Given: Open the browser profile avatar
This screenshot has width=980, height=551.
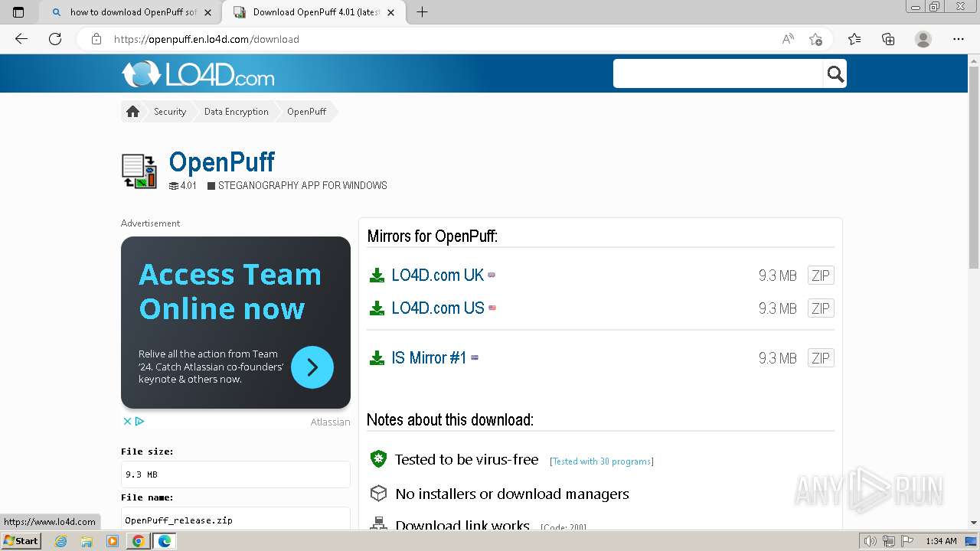Looking at the screenshot, I should click(x=923, y=39).
